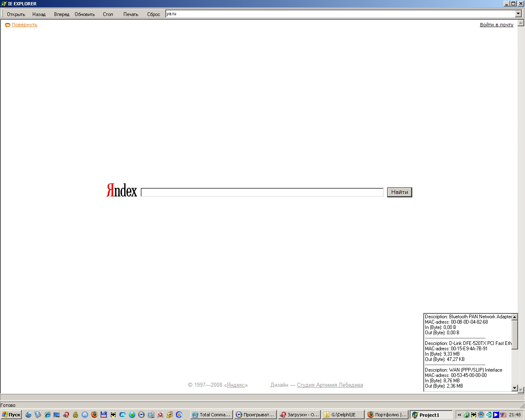Click the Show Desktop quick launch icon
This screenshot has width=525, height=420.
[57, 415]
